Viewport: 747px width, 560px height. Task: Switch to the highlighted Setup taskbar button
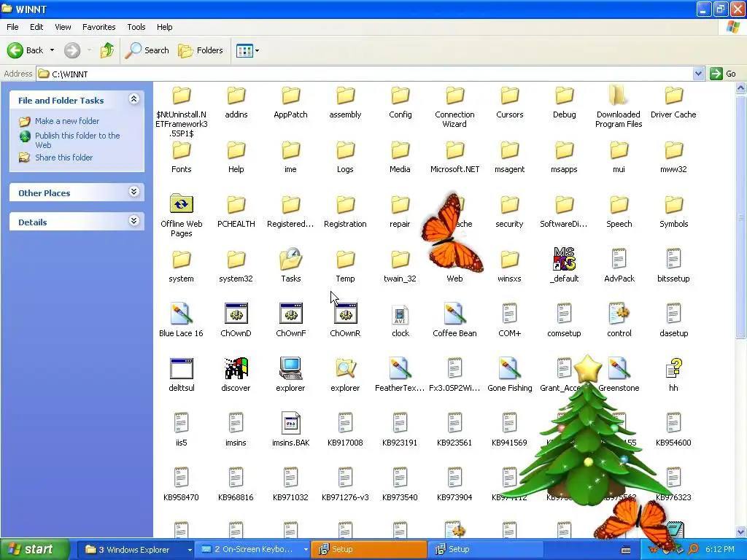368,550
